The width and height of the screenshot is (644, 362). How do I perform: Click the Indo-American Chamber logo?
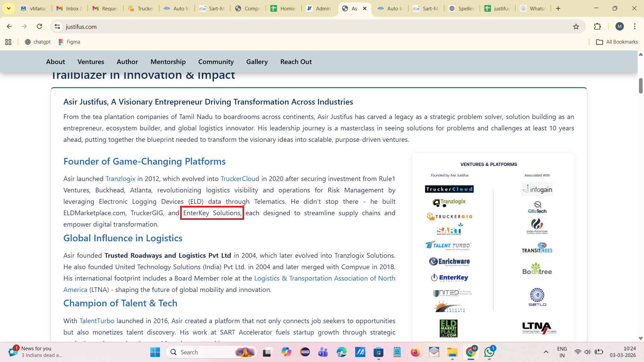pos(537,226)
